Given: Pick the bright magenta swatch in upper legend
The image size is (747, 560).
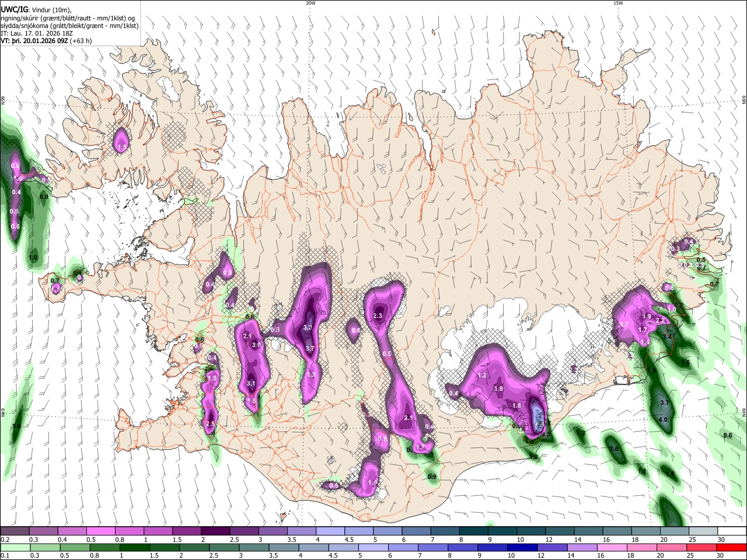Looking at the screenshot, I should (x=100, y=531).
